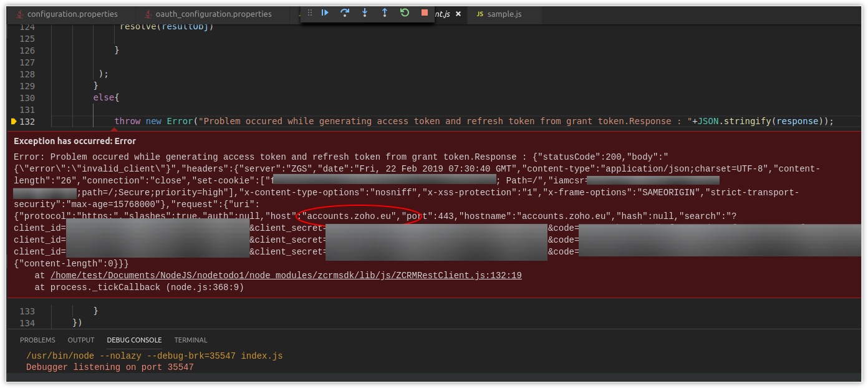
Task: Click the java icon on configuration.properties tab
Action: point(20,14)
